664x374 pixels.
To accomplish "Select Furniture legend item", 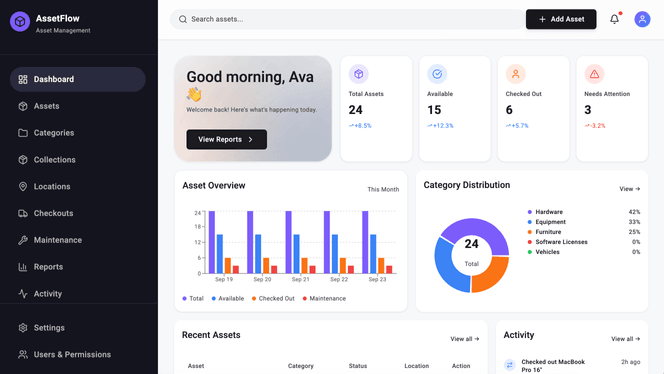I will click(x=584, y=232).
